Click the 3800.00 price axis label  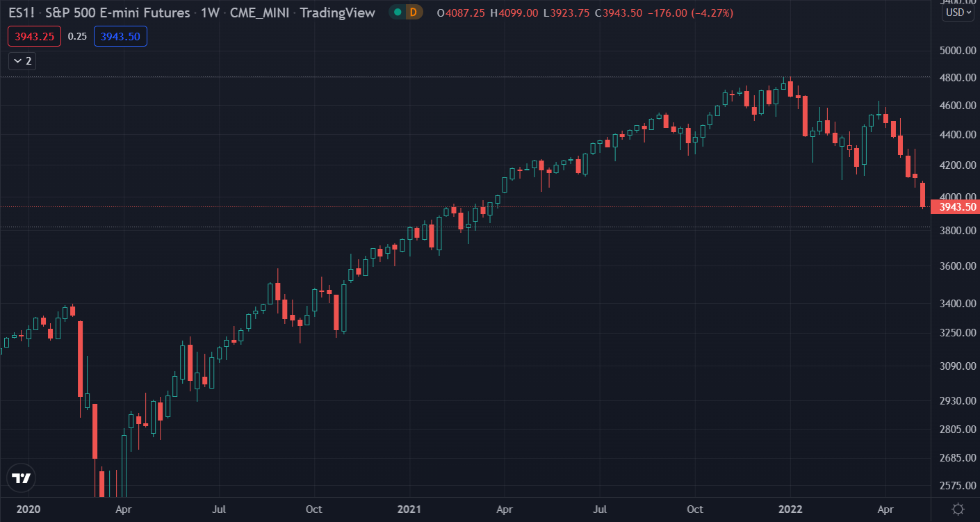point(958,230)
